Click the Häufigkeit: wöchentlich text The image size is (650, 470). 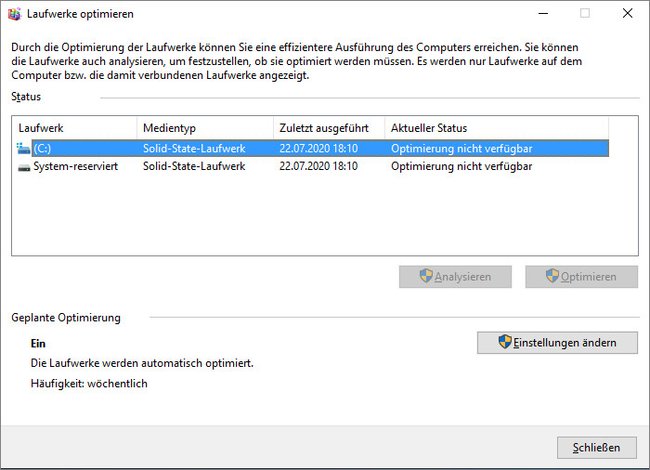(x=89, y=383)
